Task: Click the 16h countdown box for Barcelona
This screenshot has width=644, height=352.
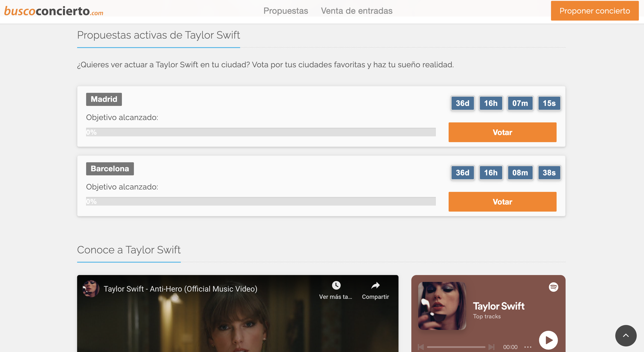Action: coord(491,173)
